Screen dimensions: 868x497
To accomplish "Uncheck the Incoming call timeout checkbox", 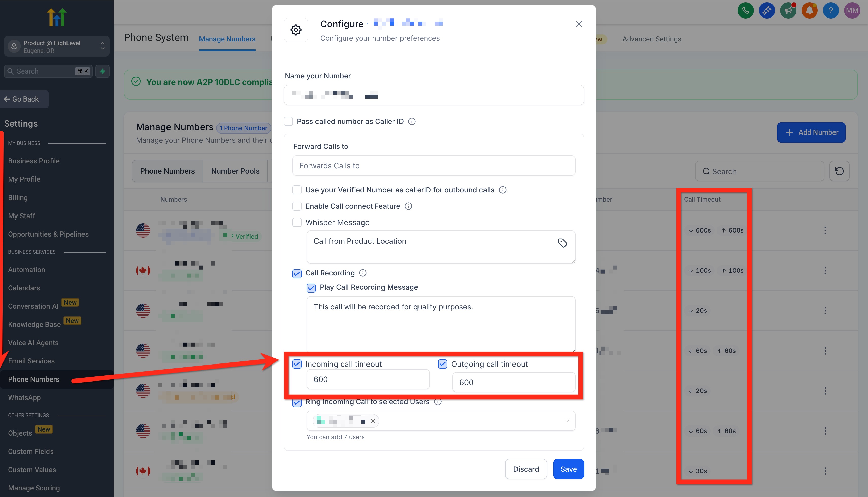I will coord(297,364).
